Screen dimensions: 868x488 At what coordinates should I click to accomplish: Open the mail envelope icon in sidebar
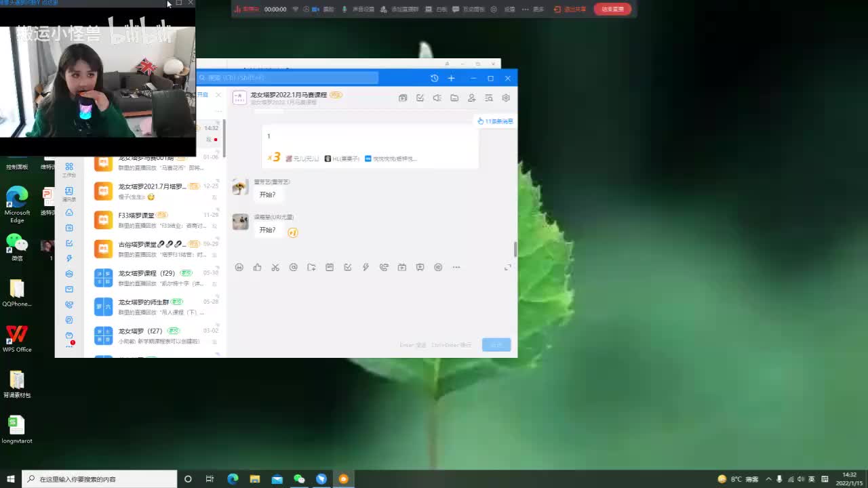[x=69, y=289]
